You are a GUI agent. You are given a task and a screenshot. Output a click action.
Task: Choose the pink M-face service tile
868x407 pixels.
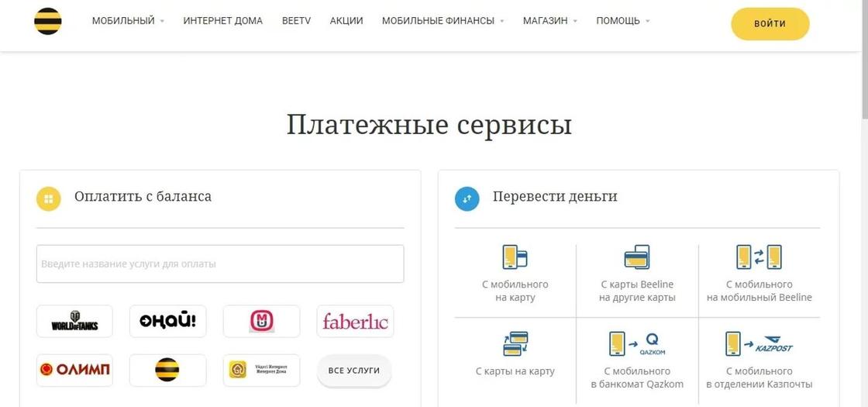click(261, 321)
